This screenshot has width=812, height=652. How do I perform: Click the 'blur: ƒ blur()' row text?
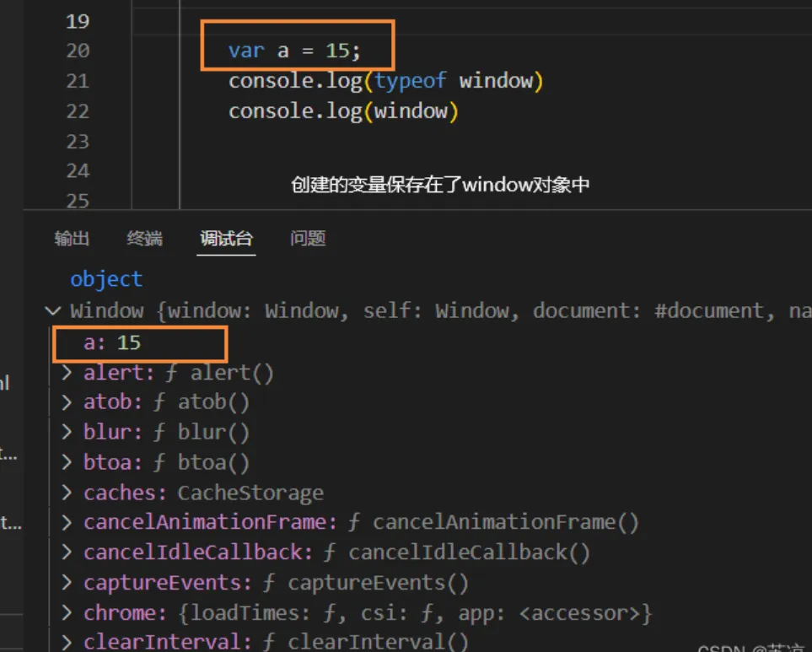[167, 433]
